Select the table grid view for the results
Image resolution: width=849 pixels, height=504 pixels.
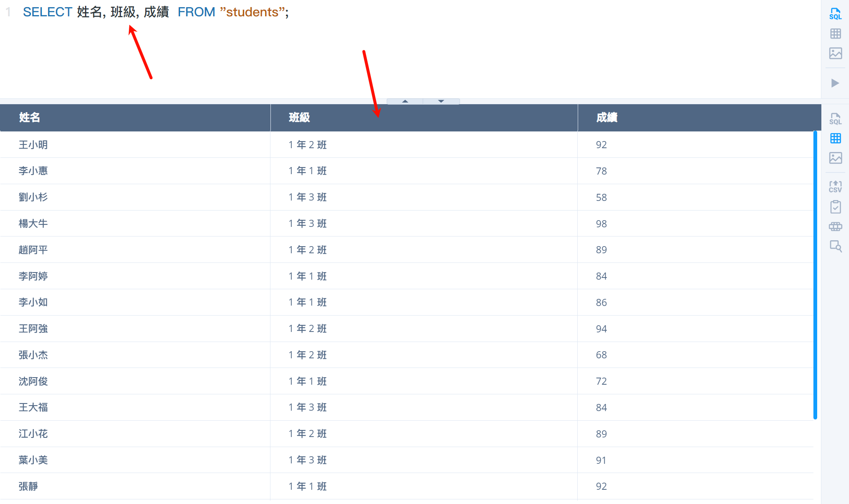[835, 138]
